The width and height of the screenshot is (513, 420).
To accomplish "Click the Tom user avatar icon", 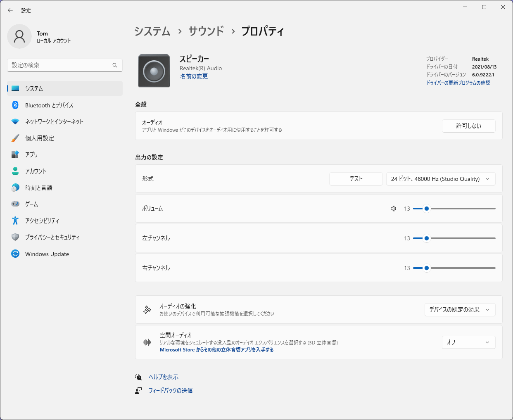I will pyautogui.click(x=19, y=36).
